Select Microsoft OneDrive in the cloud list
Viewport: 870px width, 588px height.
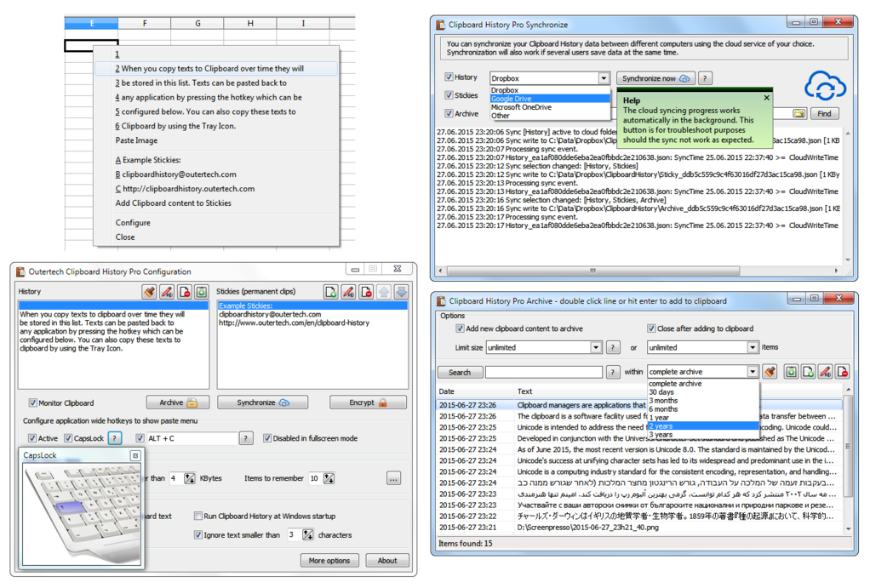click(550, 107)
